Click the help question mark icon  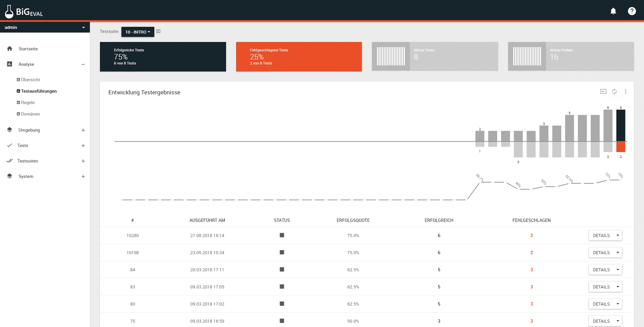(x=632, y=11)
